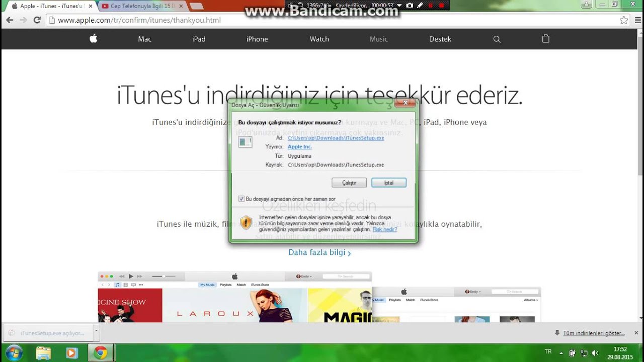Open a new browser tab
Screen dimensions: 644x362
click(196, 6)
